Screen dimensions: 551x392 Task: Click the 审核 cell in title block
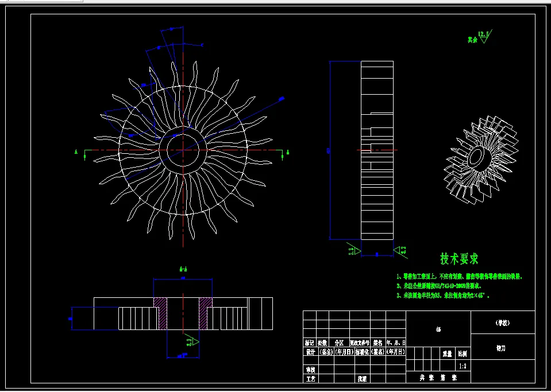point(311,370)
